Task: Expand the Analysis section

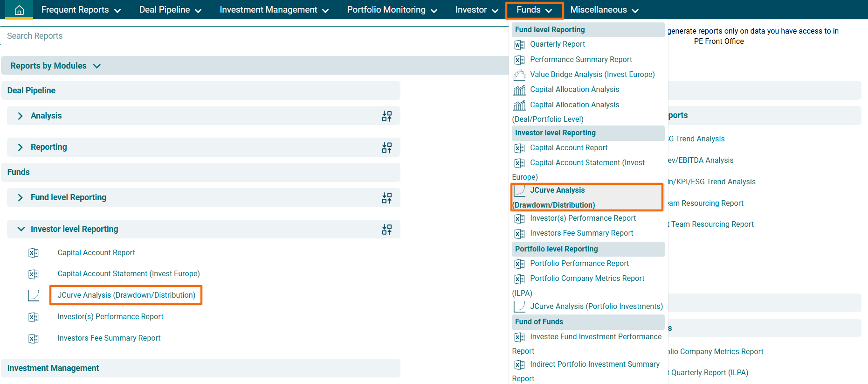Action: tap(20, 116)
